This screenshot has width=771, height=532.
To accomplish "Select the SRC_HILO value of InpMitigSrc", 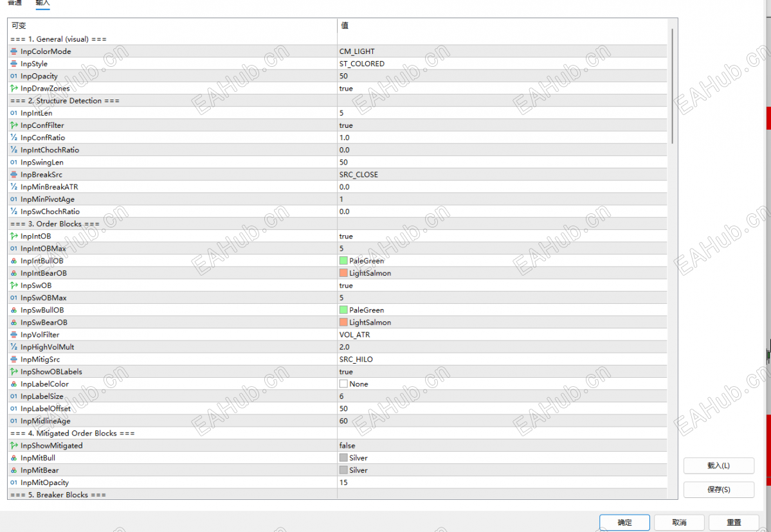I will [x=356, y=360].
